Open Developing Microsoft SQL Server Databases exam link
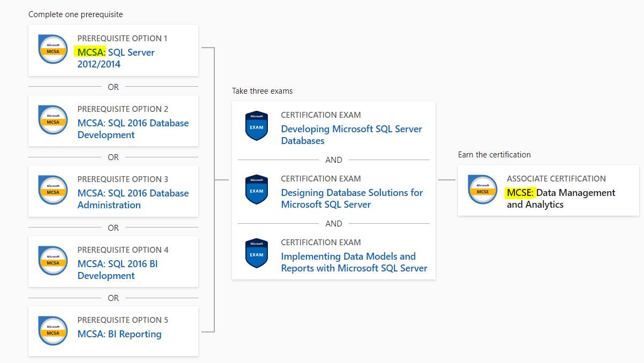This screenshot has height=363, width=644. [351, 135]
